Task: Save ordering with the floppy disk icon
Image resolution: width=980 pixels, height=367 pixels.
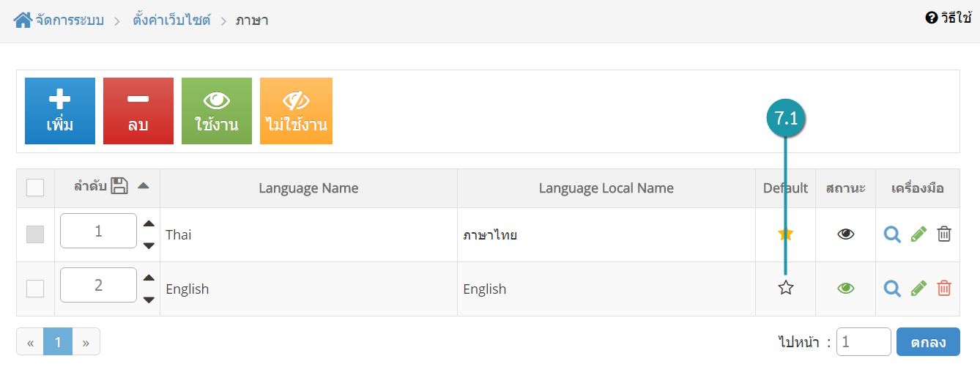Action: [119, 186]
